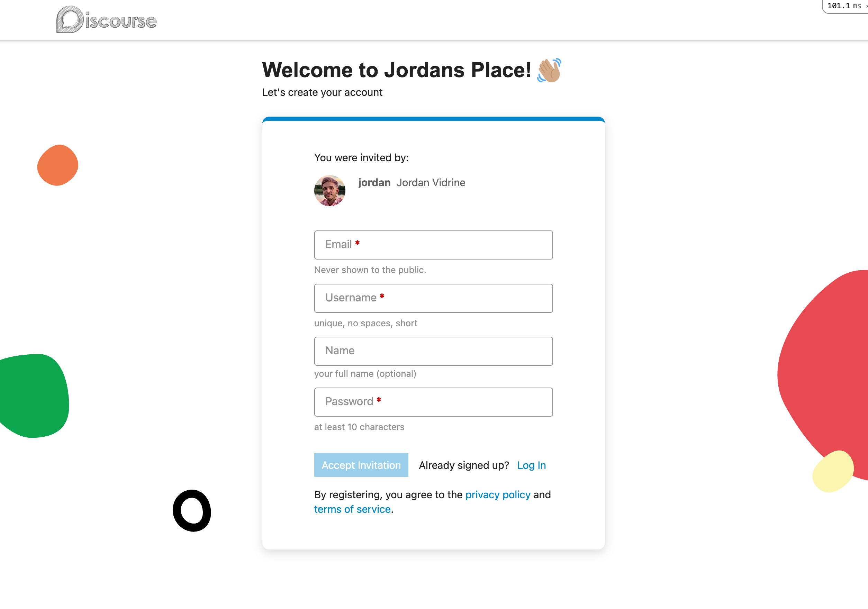Click the Accept Invitation button
Screen dimensions: 868x609
[x=361, y=465]
